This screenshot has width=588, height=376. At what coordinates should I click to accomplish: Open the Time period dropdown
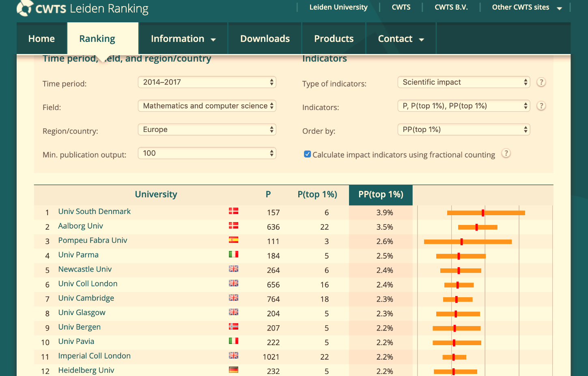pos(207,82)
